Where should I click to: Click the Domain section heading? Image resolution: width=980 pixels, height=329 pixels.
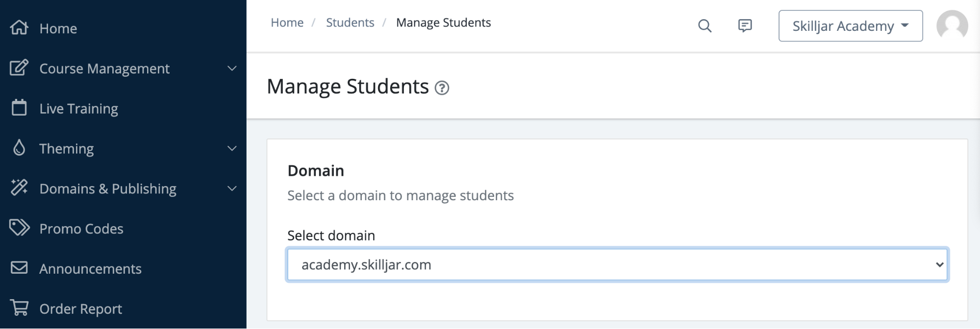(316, 171)
